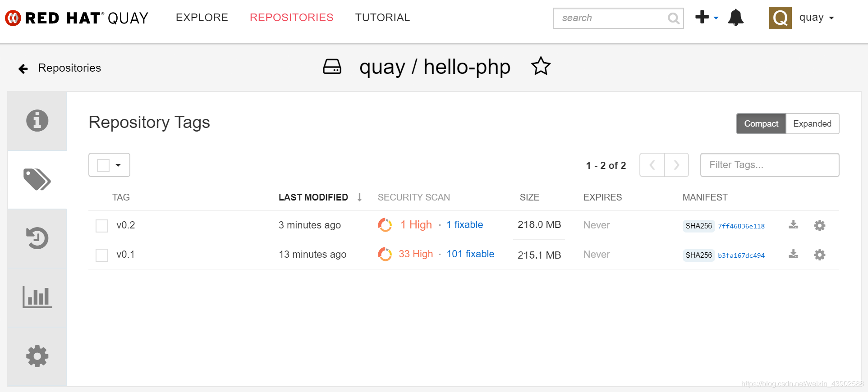Open v0.1 tag options gear
The image size is (868, 392).
820,255
